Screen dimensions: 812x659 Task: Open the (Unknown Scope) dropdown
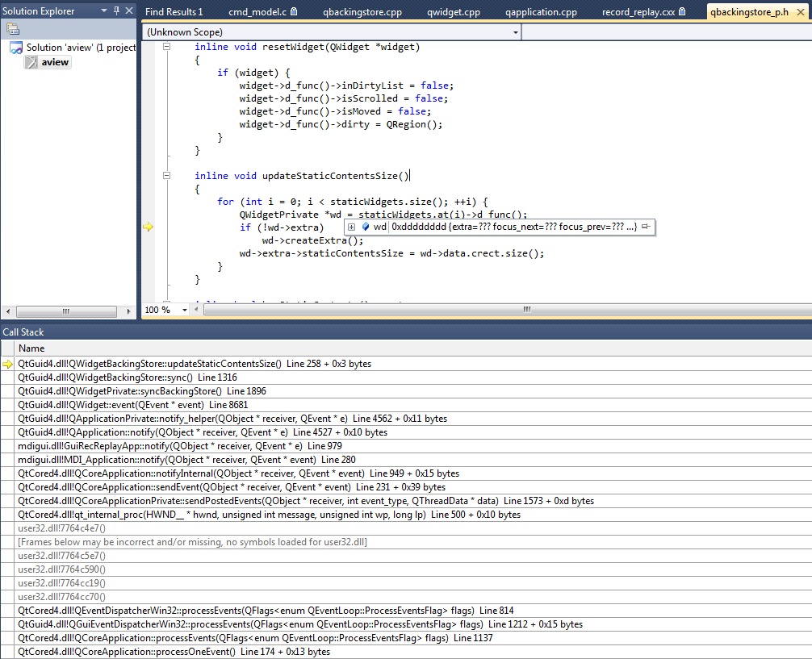coord(515,32)
